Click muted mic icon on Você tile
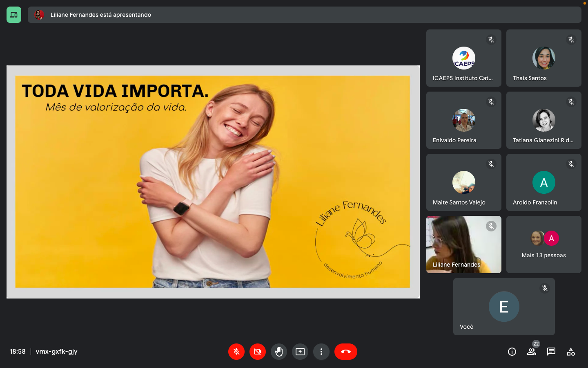Viewport: 588px width, 368px height. pyautogui.click(x=545, y=288)
